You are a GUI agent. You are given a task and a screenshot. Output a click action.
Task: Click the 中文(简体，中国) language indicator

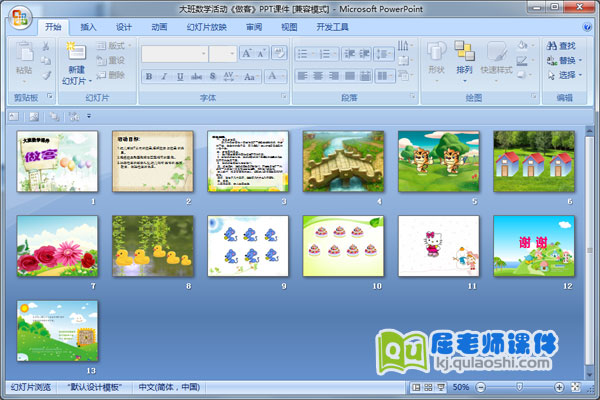point(169,387)
